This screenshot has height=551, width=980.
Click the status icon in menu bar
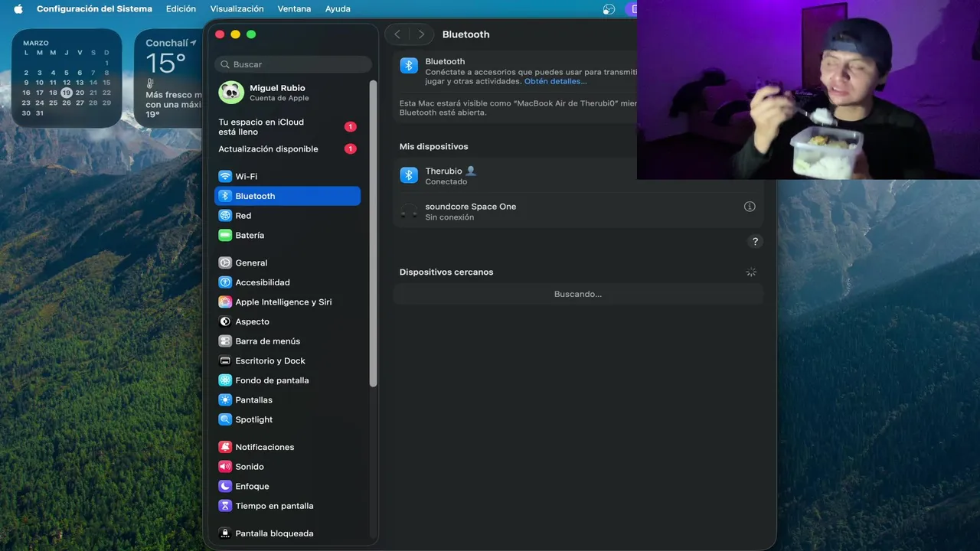tap(609, 9)
